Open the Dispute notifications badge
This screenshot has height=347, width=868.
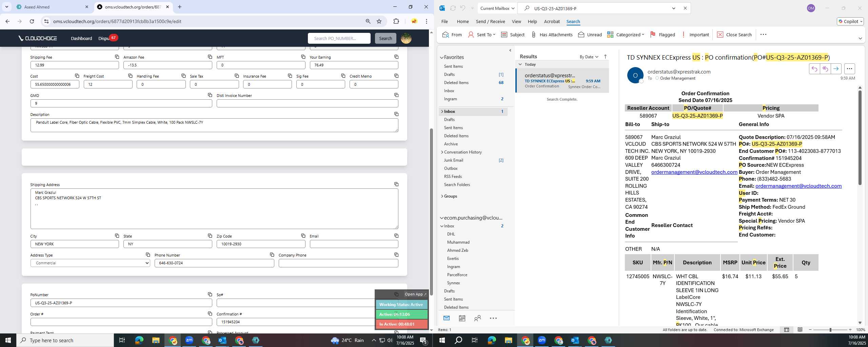point(113,38)
